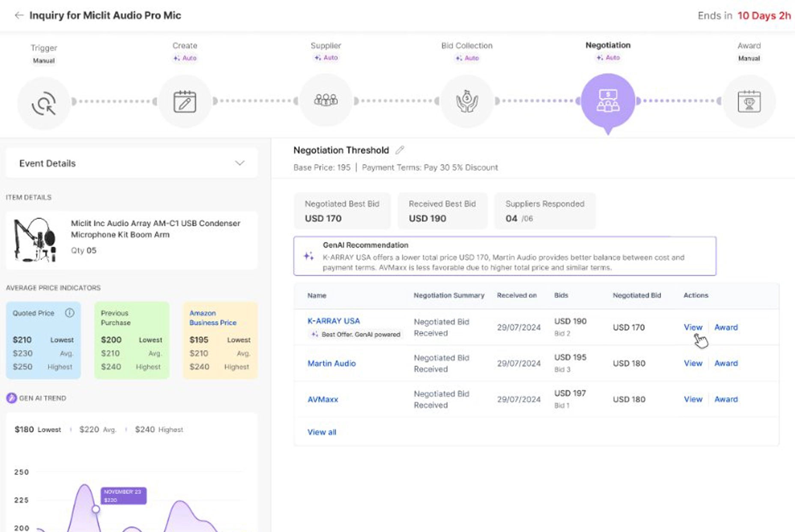Edit Negotiation Threshold with pencil icon
Screen dimensions: 795x532
(400, 150)
